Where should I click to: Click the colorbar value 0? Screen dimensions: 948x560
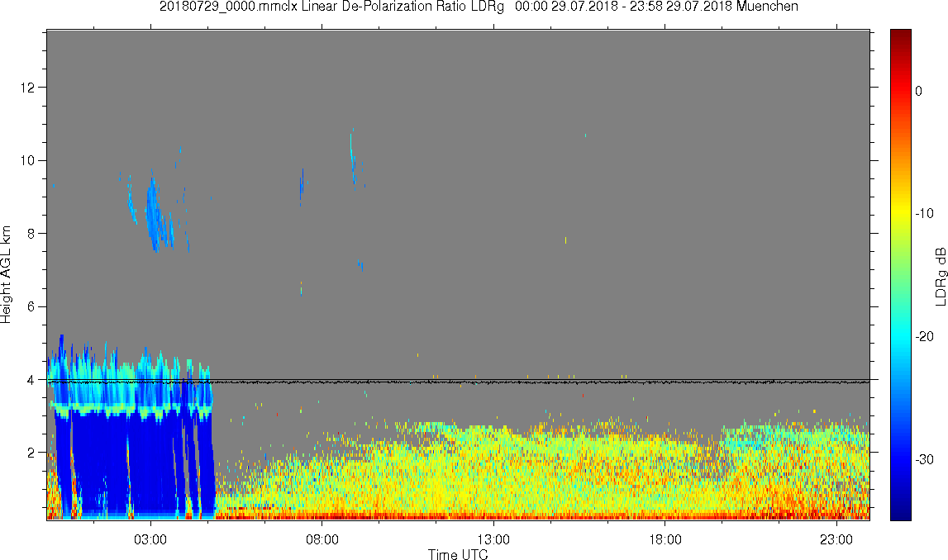[919, 91]
